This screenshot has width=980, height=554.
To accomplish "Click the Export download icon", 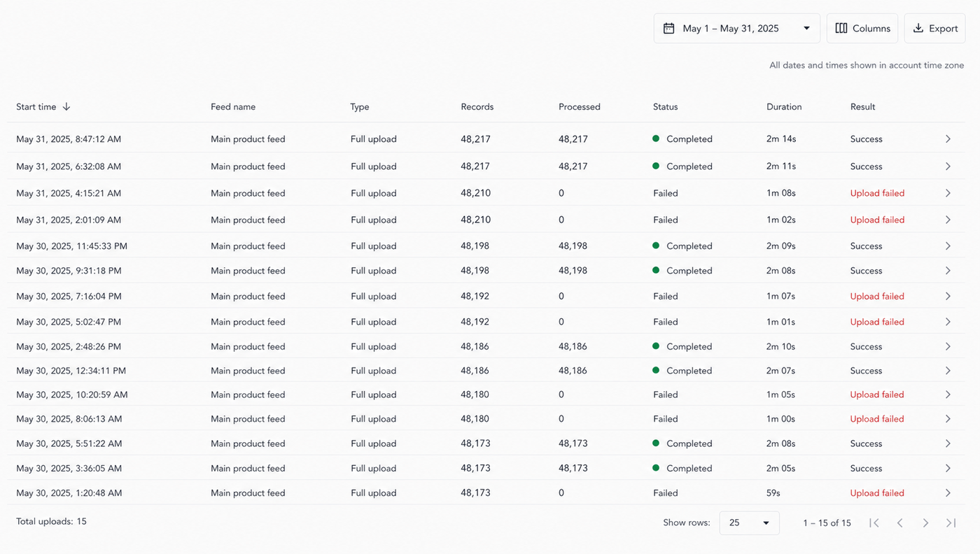I will (918, 29).
